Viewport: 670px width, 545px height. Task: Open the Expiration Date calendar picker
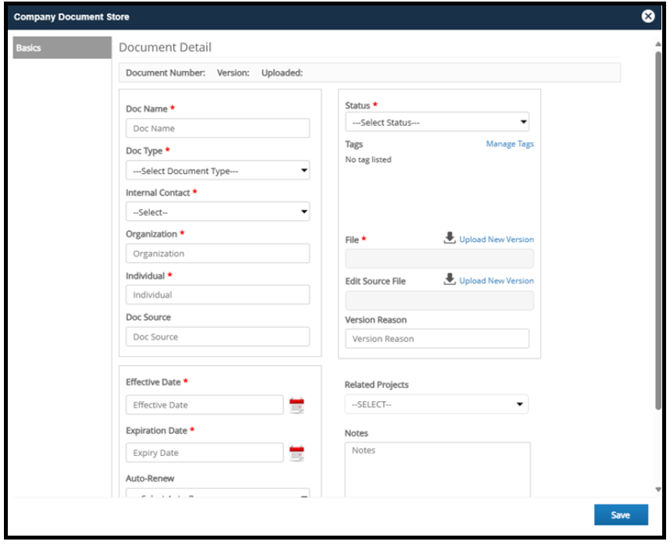point(297,453)
